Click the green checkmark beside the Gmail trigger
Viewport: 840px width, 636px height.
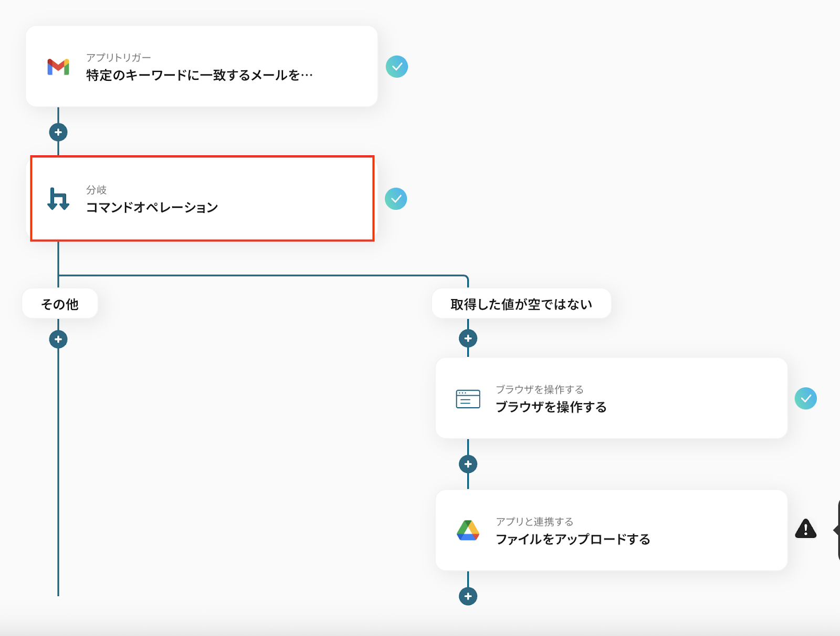(x=397, y=67)
